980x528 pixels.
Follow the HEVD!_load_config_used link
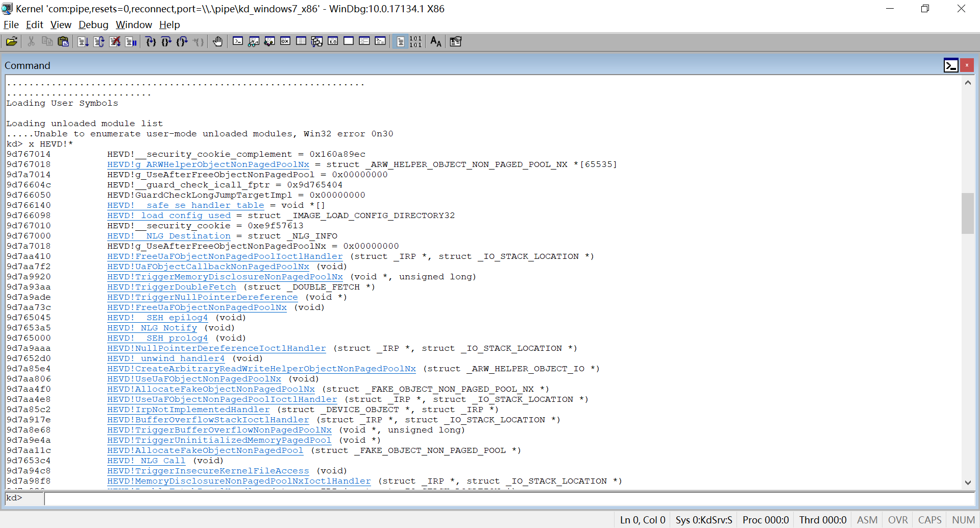pyautogui.click(x=169, y=215)
